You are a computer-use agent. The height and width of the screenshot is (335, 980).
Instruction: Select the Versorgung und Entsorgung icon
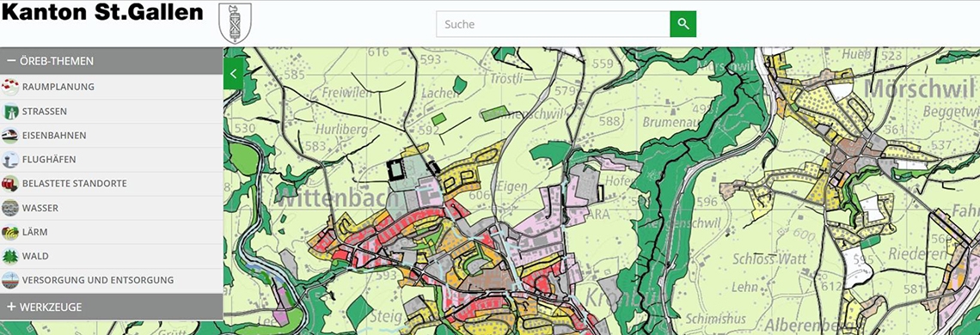[x=10, y=280]
